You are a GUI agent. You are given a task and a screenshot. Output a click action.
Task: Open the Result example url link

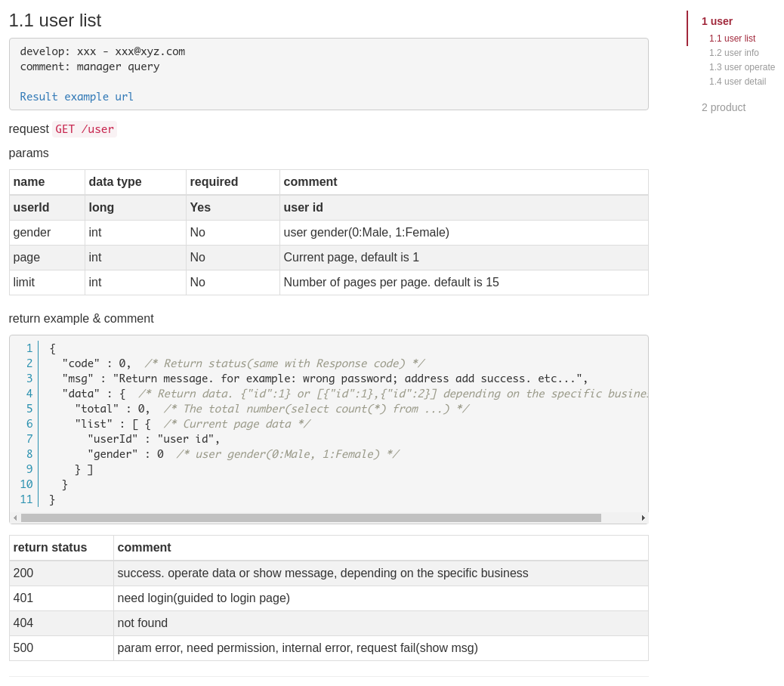(x=76, y=97)
